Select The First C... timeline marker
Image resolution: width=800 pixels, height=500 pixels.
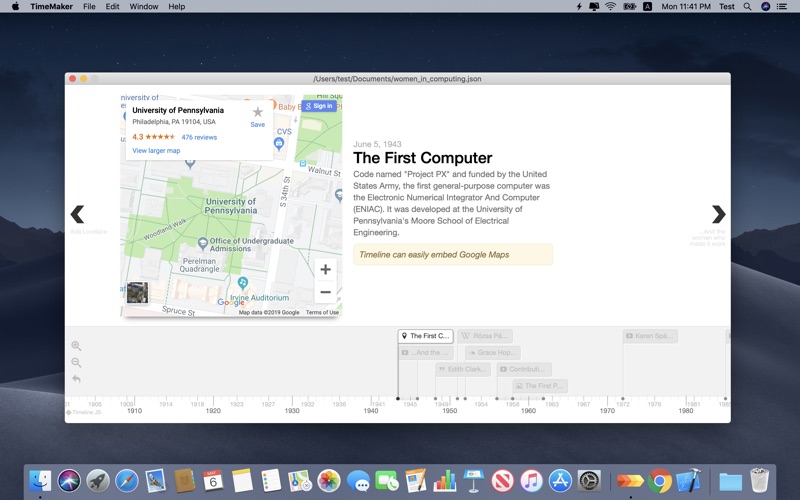(426, 336)
